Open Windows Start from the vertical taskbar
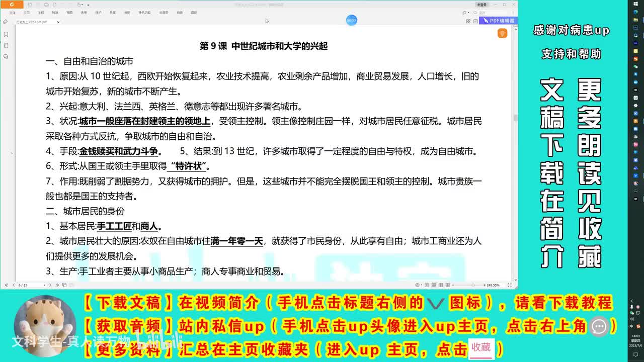The height and width of the screenshot is (362, 644). tap(636, 5)
